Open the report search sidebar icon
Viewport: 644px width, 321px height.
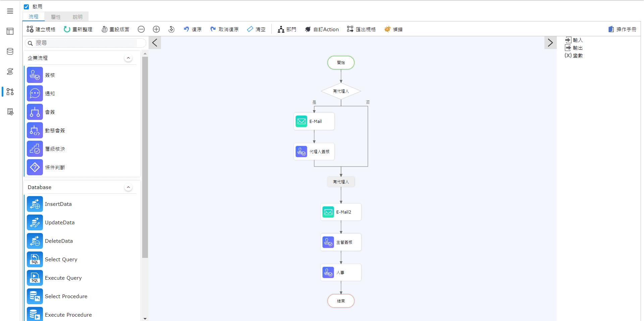click(10, 112)
